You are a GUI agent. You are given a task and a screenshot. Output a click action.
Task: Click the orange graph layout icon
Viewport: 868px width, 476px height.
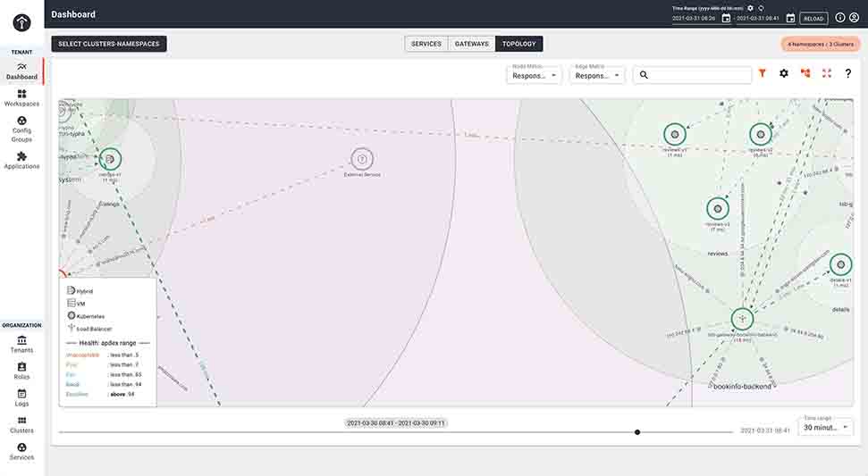click(805, 73)
